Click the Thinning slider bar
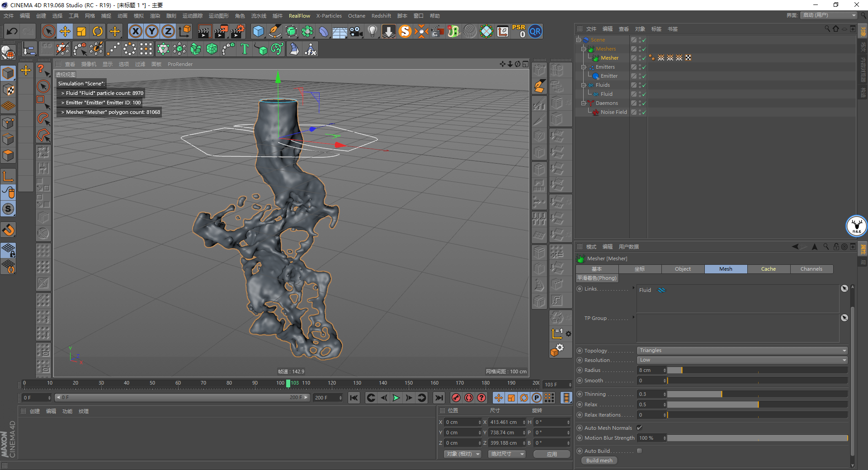 (x=757, y=394)
